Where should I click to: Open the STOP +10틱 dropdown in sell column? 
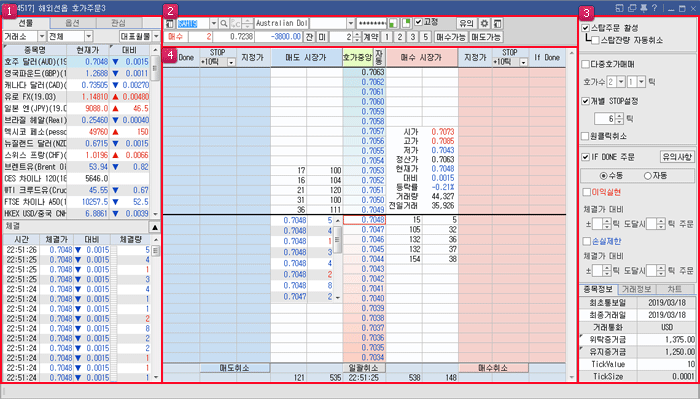[x=231, y=62]
